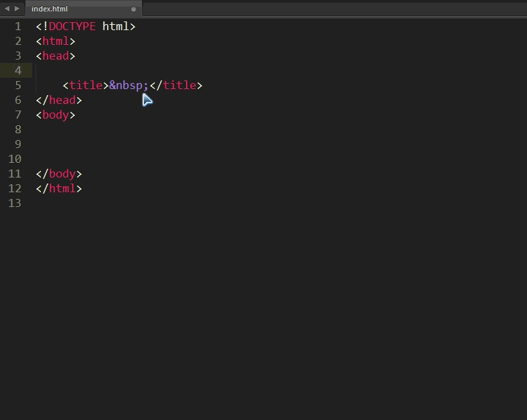Click the opening body tag on line 7
Image resolution: width=527 pixels, height=420 pixels.
56,115
